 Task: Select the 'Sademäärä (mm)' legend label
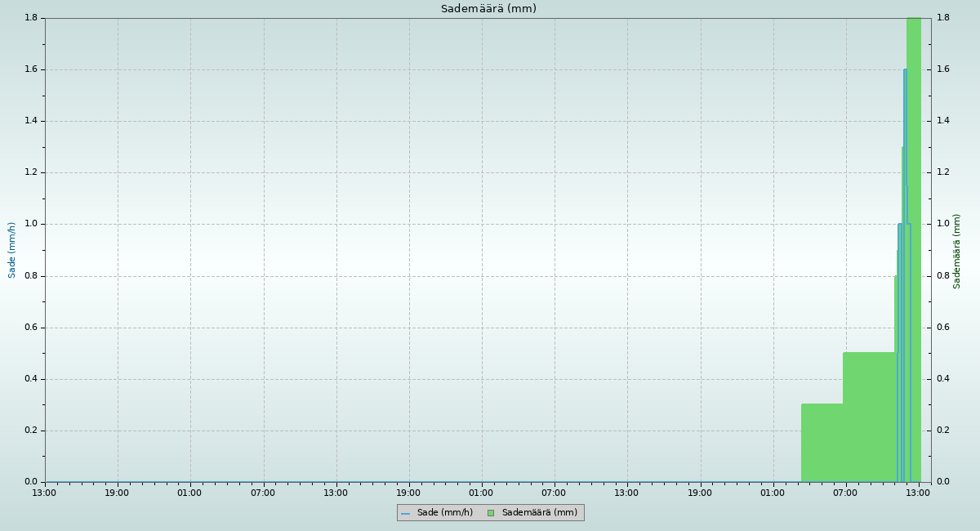(x=539, y=513)
